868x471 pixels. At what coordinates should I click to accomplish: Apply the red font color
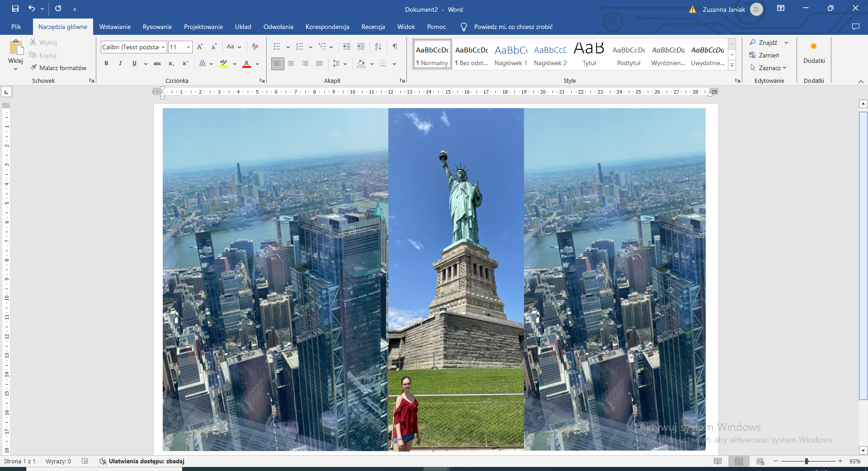click(x=246, y=64)
